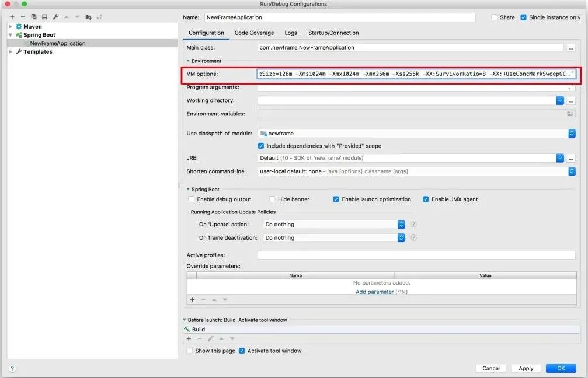Open the On 'Update' action dropdown

[x=401, y=225]
